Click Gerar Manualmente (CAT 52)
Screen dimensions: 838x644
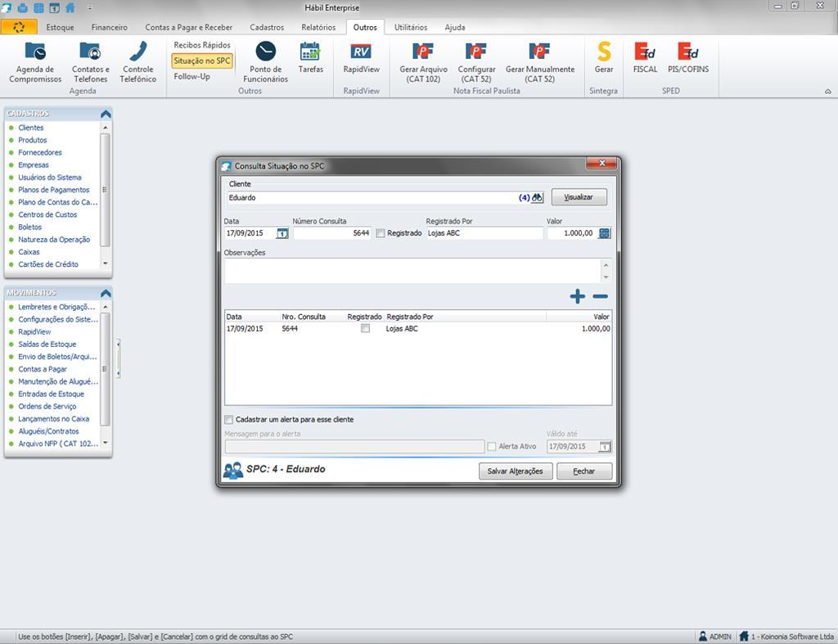click(x=540, y=62)
